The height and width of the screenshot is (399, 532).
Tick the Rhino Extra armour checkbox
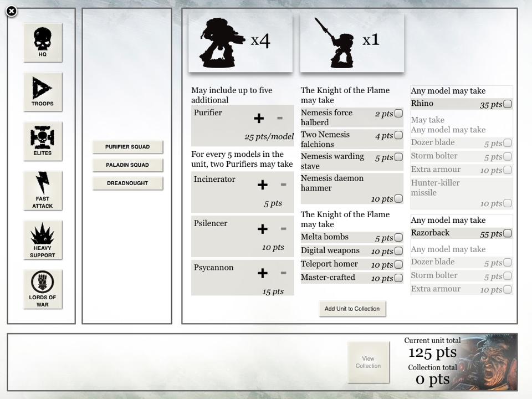[508, 170]
